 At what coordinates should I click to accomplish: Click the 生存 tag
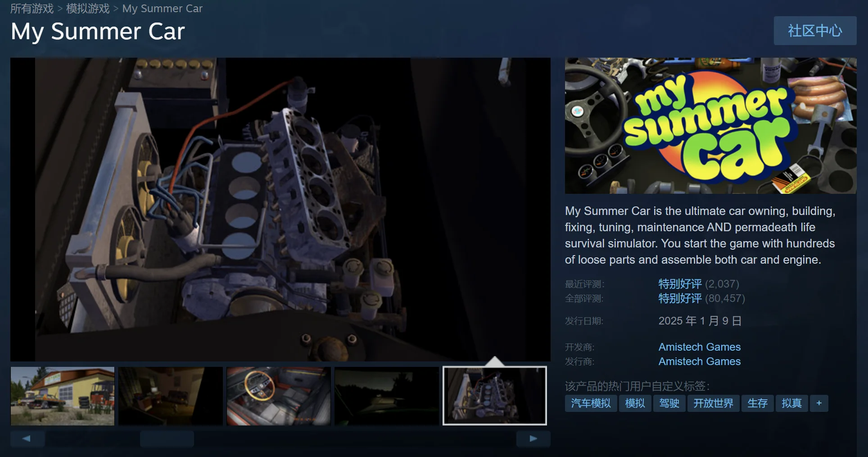(757, 403)
